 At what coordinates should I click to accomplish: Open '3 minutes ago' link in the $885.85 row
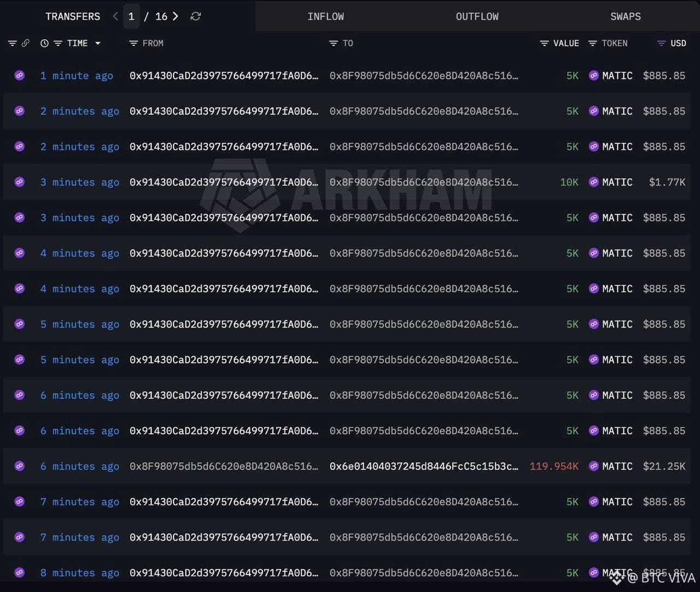[x=80, y=218]
